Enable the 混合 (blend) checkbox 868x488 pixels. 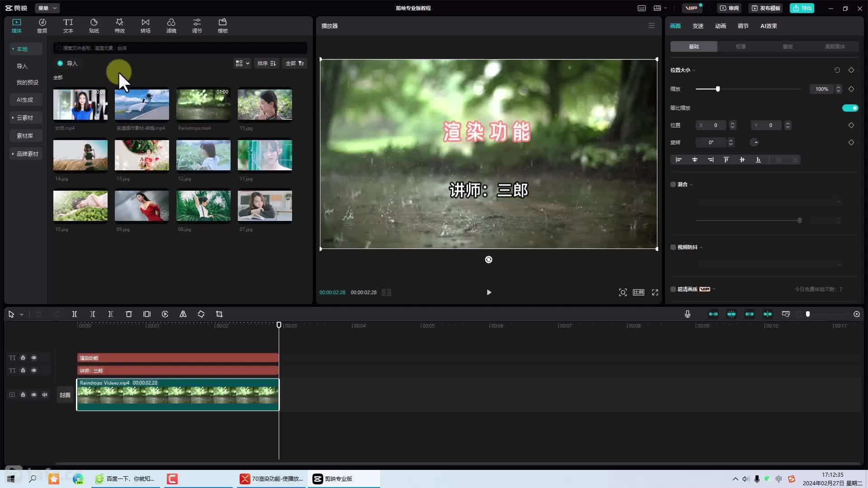673,184
